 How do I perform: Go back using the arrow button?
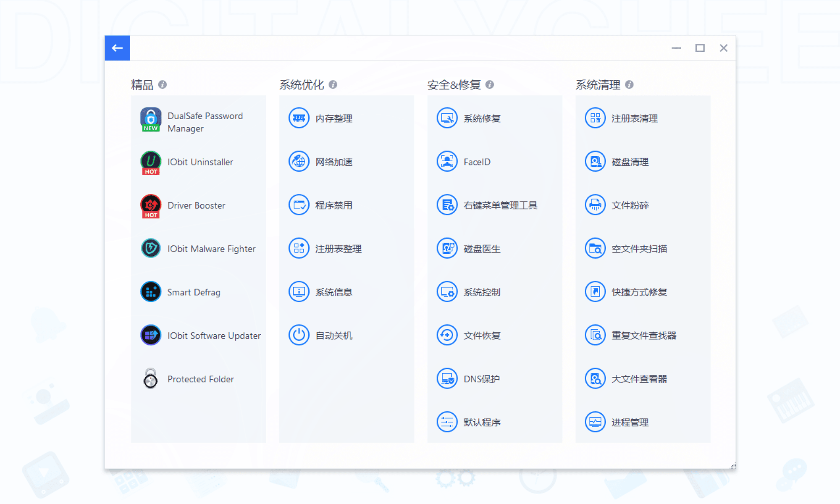pyautogui.click(x=117, y=48)
